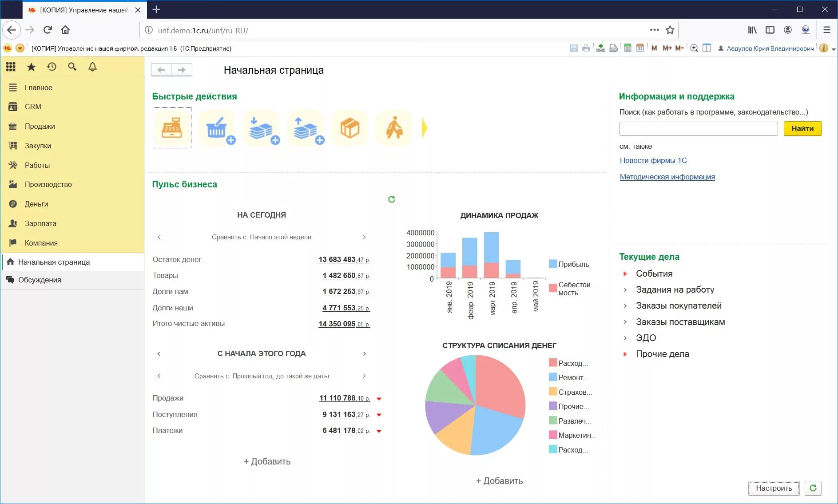The image size is (838, 504).
Task: Click the navigation forward arrow in 1C
Action: (x=182, y=70)
